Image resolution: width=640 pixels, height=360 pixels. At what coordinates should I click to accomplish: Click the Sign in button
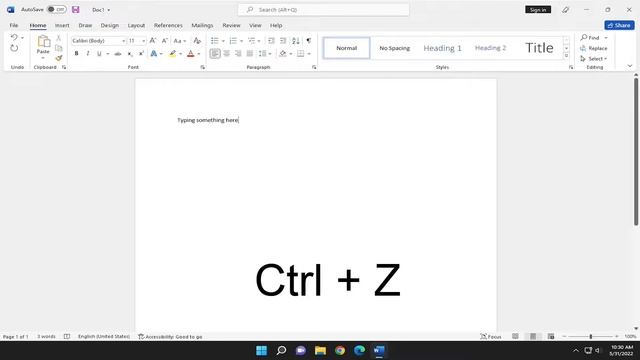538,9
